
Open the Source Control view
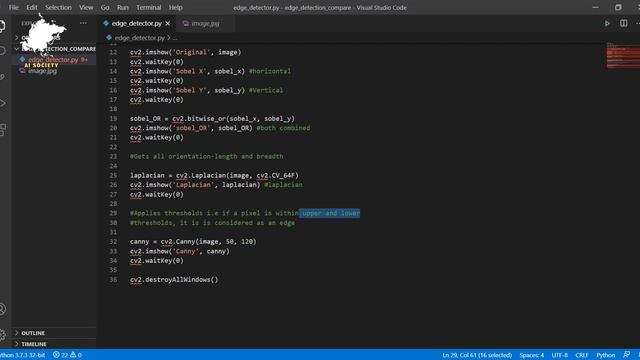(x=2, y=77)
